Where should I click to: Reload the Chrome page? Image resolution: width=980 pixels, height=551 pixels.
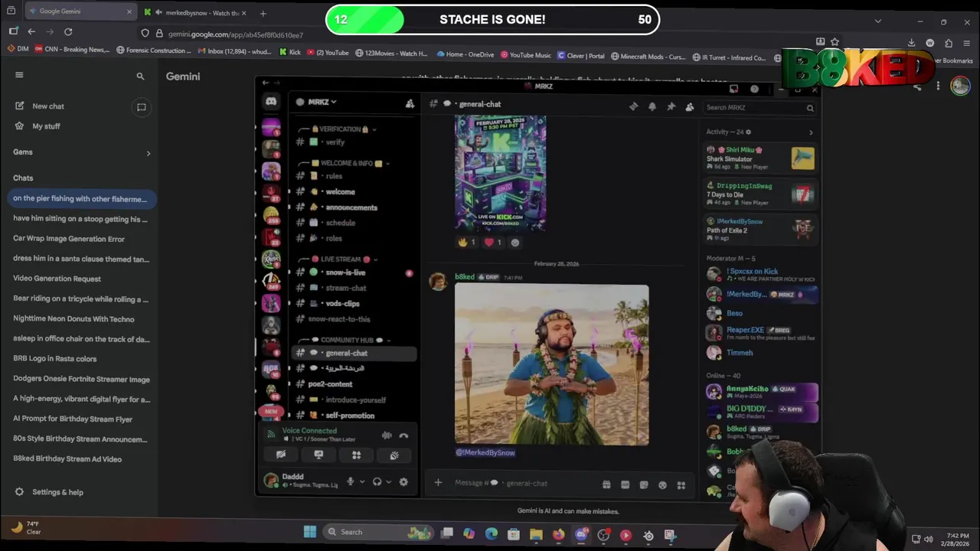[x=68, y=31]
